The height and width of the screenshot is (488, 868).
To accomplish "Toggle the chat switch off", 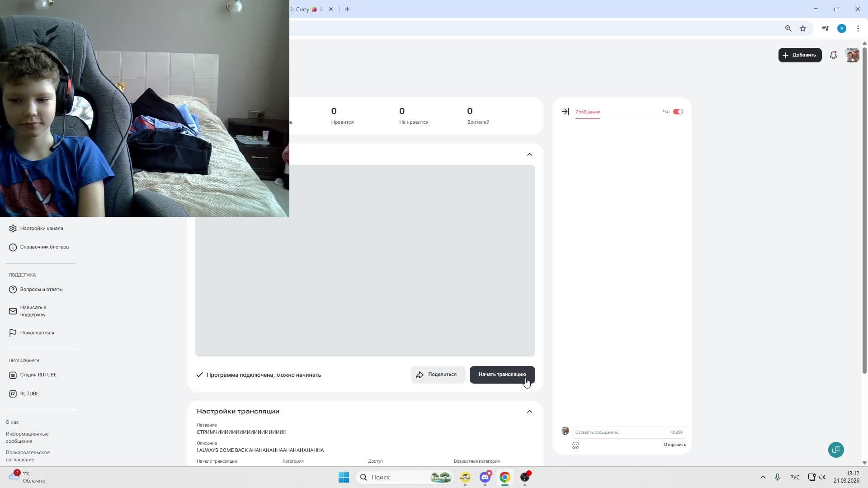I will [x=678, y=112].
